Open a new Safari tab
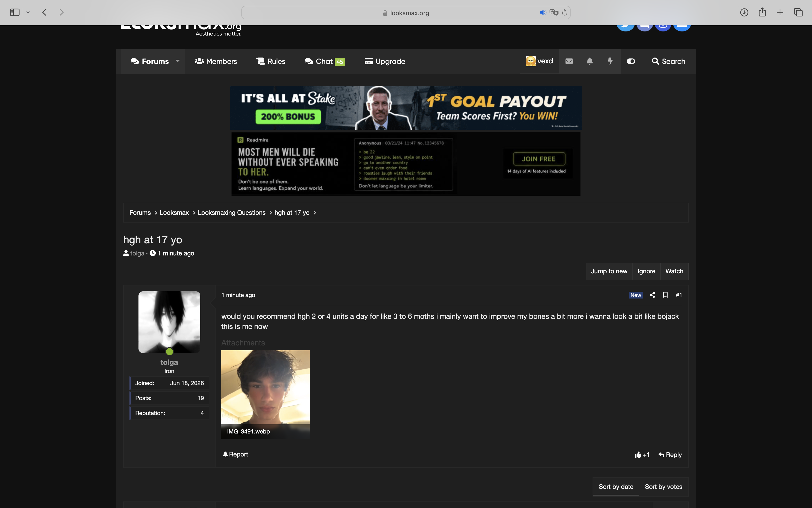 coord(780,12)
